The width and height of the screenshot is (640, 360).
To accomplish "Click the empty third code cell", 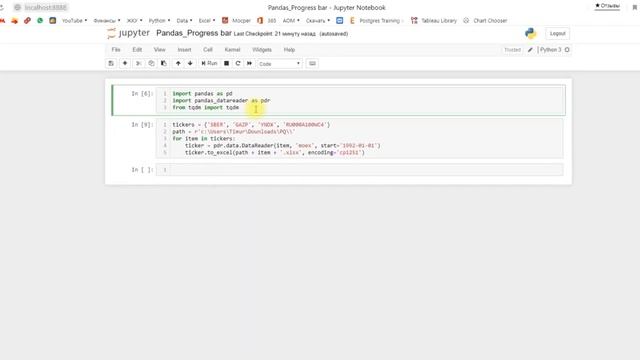I will point(360,169).
